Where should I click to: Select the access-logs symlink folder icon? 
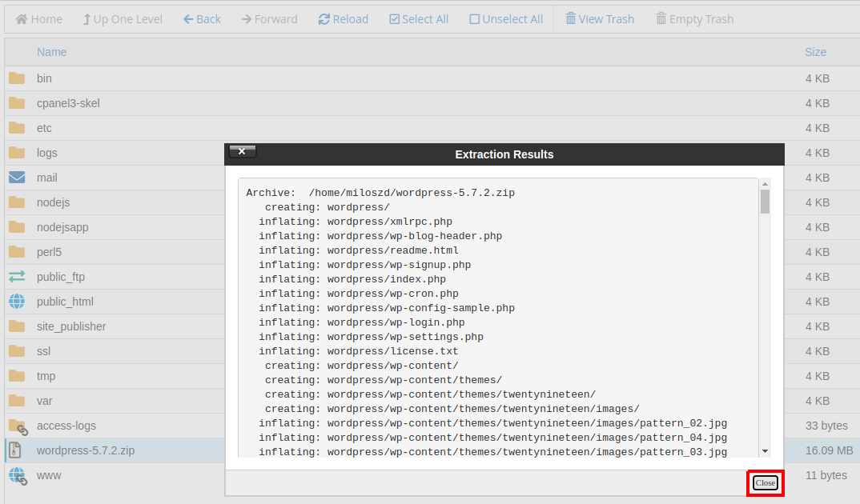click(17, 426)
